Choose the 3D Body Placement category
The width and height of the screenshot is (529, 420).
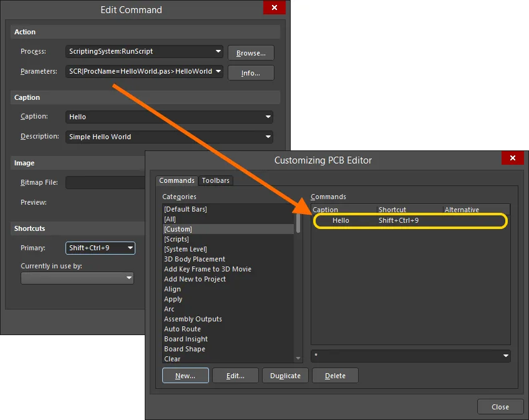tap(228, 259)
